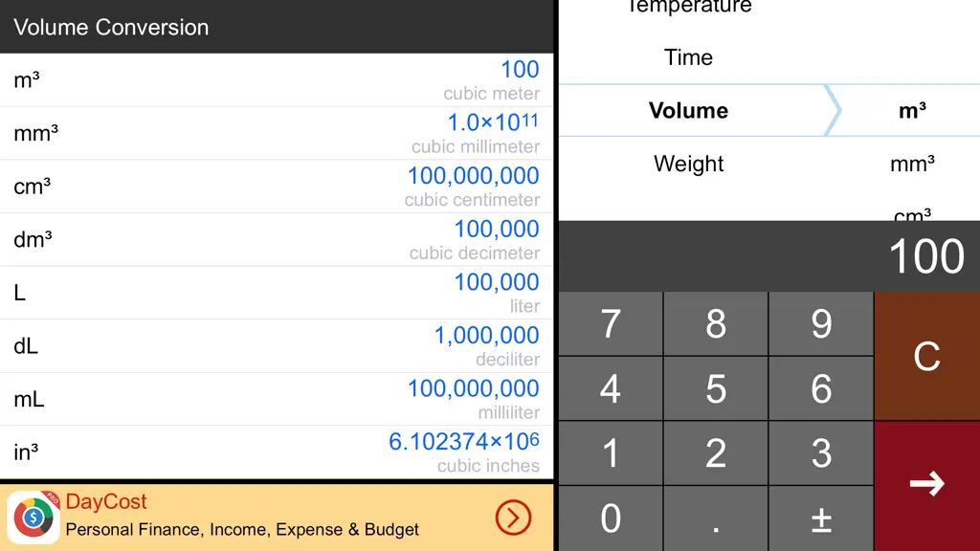Clear the entry with the C key
This screenshot has height=551, width=980.
(926, 356)
